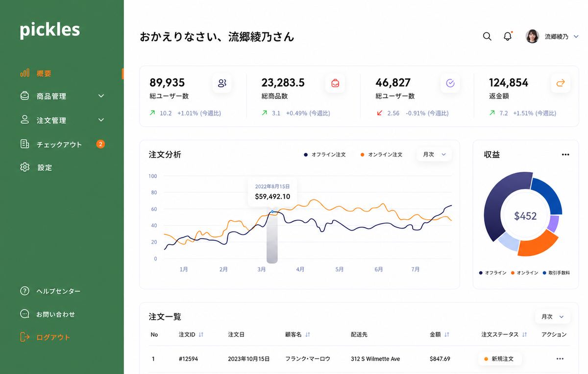The image size is (588, 374).
Task: Open action menu for order #12594
Action: (x=560, y=359)
